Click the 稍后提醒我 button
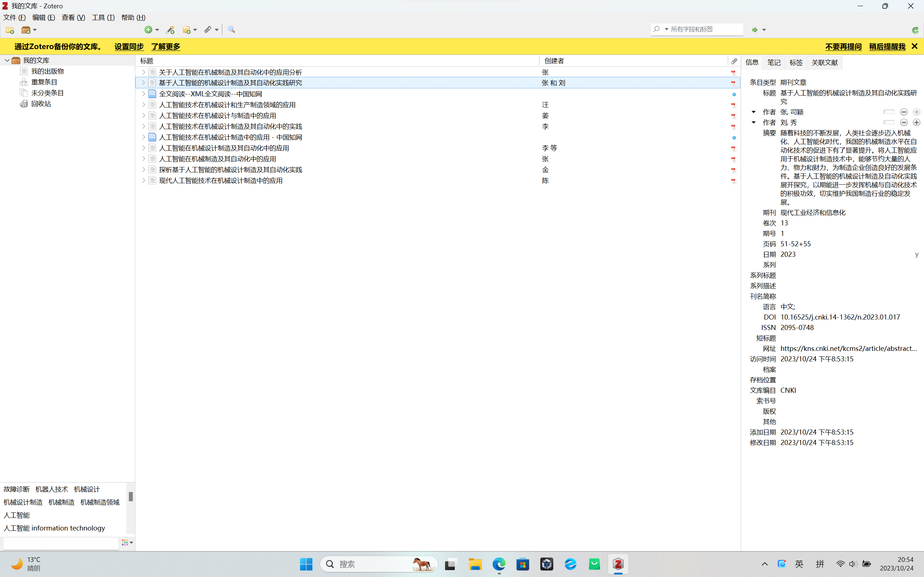The image size is (924, 577). point(887,47)
